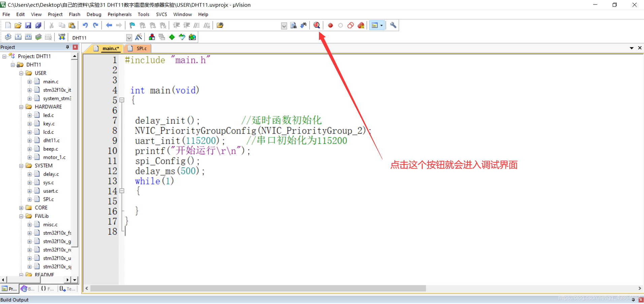Toggle the Window layout toolbar button

(375, 25)
